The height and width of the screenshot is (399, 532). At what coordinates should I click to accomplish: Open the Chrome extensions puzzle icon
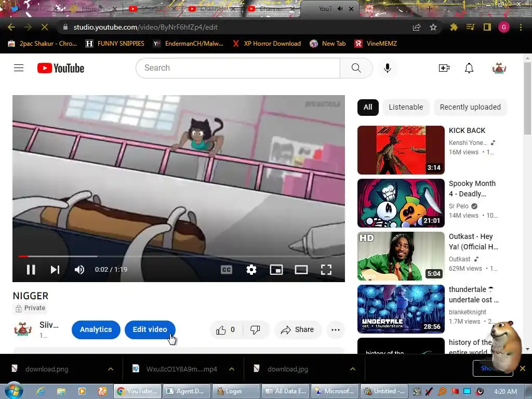(x=454, y=27)
